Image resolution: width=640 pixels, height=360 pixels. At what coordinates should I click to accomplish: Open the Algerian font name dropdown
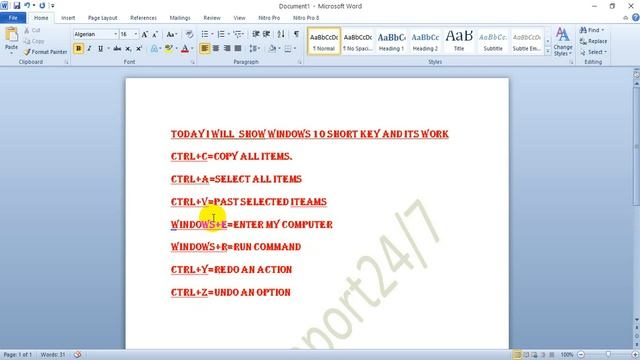[116, 34]
